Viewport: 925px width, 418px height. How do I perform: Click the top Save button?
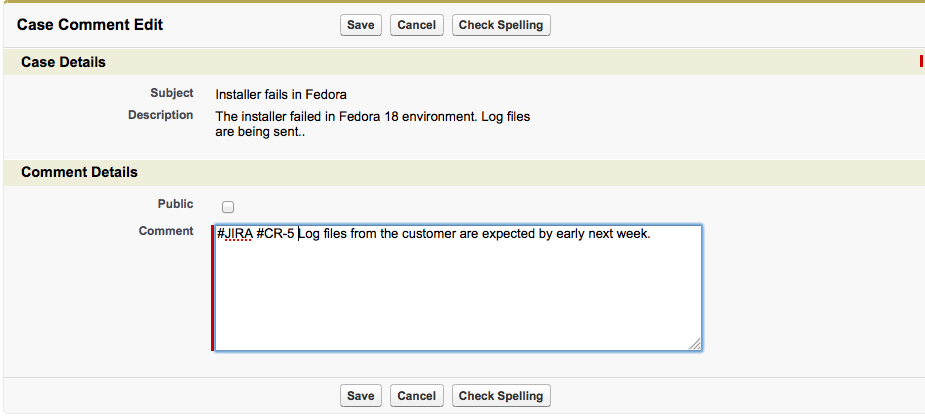pos(360,25)
